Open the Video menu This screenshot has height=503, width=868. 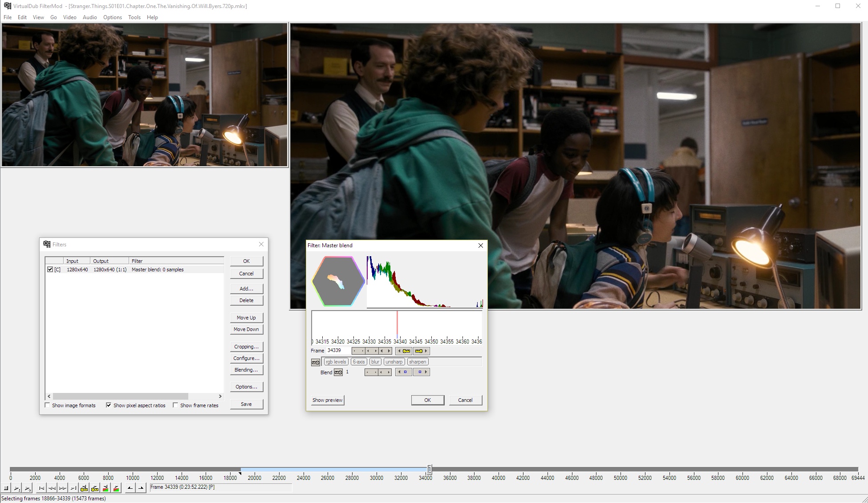click(69, 17)
